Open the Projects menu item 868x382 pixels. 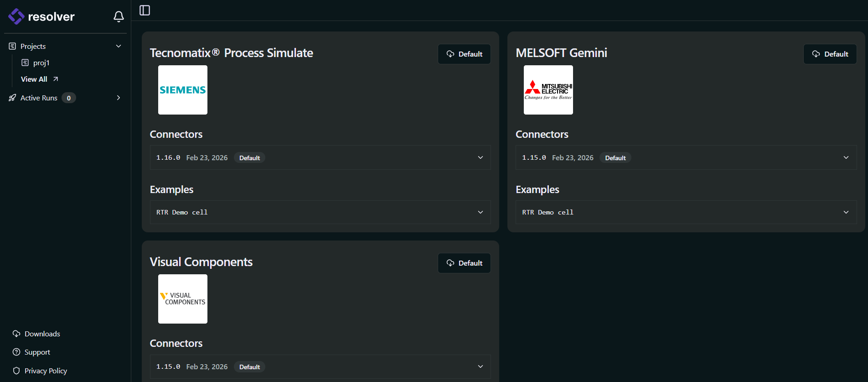point(33,46)
